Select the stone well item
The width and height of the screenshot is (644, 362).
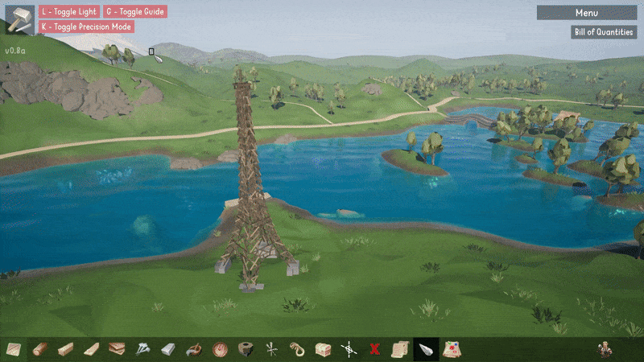click(246, 349)
